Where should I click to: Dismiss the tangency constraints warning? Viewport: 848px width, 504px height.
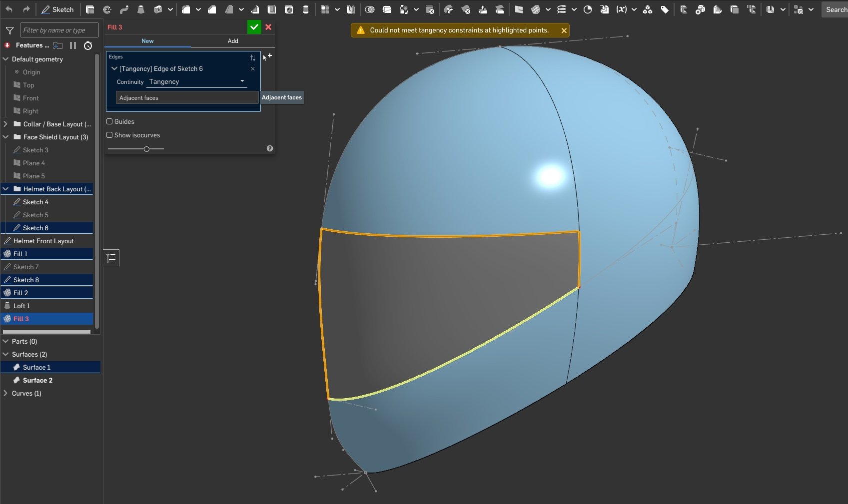coord(564,30)
